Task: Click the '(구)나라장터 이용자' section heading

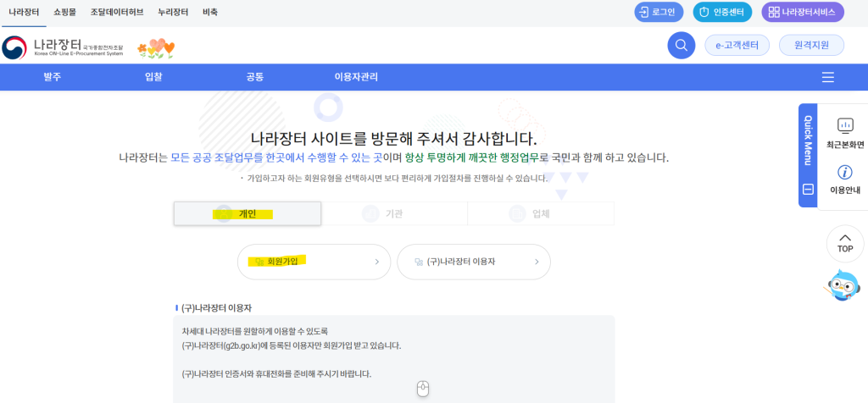Action: pyautogui.click(x=216, y=307)
